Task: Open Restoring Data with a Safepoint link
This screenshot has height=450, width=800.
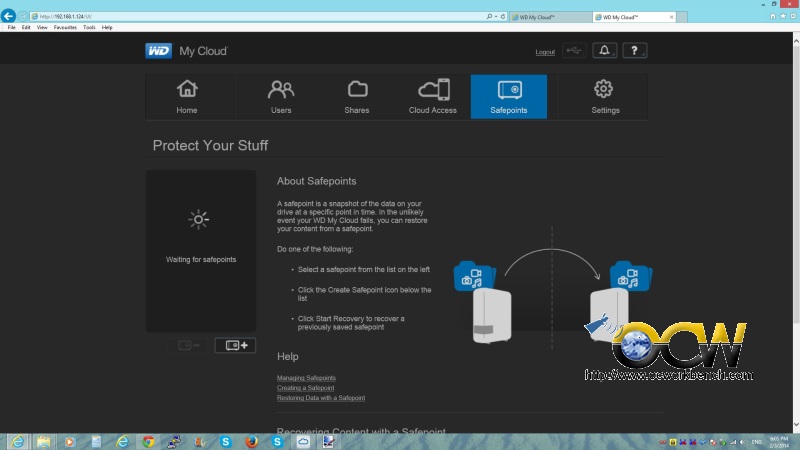Action: pyautogui.click(x=321, y=398)
